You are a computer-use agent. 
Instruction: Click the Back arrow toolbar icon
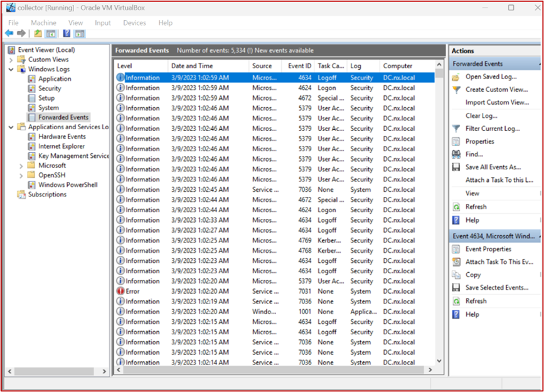(x=9, y=33)
